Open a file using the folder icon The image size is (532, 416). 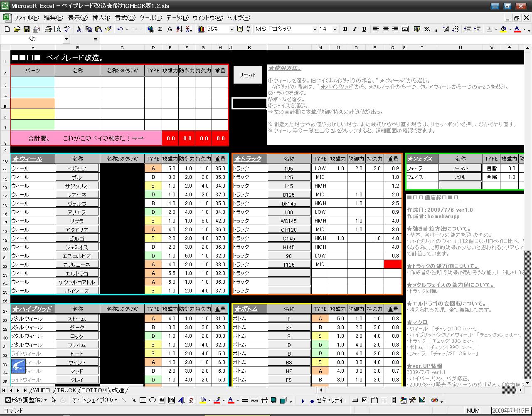(17, 29)
